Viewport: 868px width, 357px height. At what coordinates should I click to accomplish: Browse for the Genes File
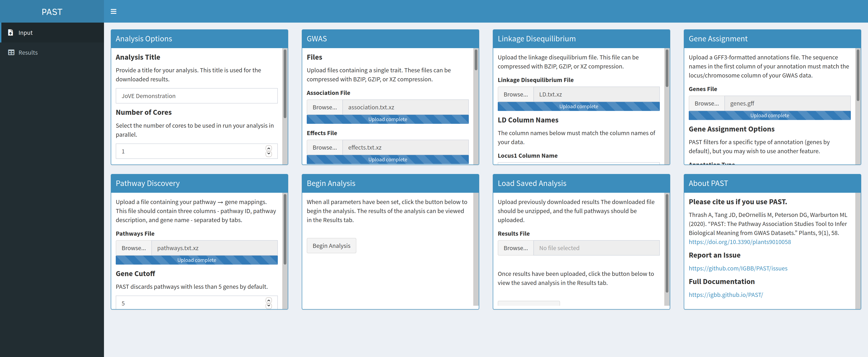(x=706, y=104)
